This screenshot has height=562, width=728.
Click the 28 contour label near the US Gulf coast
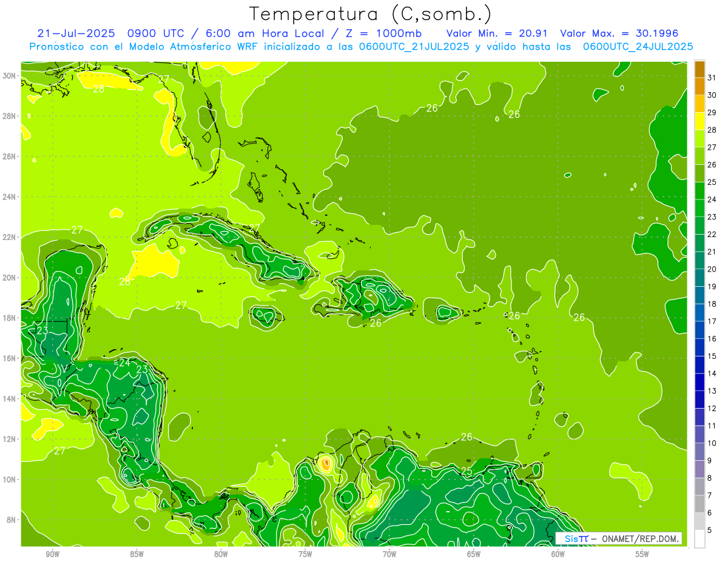pos(99,89)
